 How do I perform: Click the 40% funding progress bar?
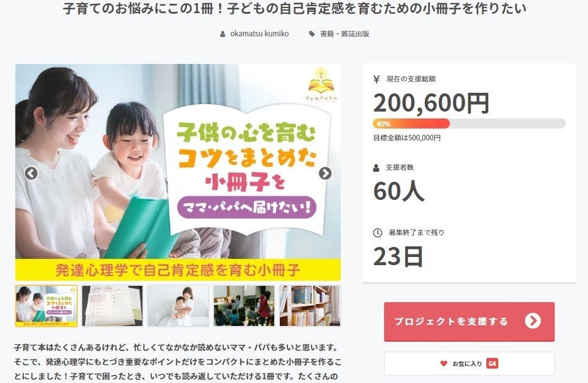(469, 123)
